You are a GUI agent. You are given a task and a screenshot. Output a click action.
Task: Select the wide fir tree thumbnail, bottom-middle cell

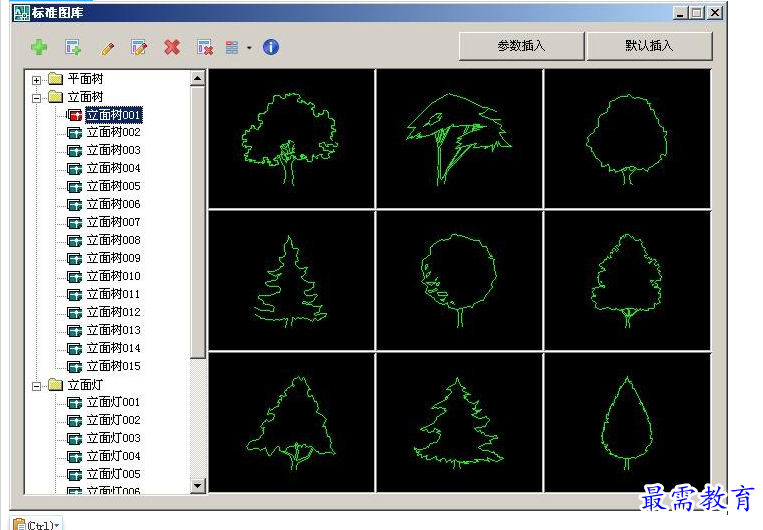click(x=459, y=422)
